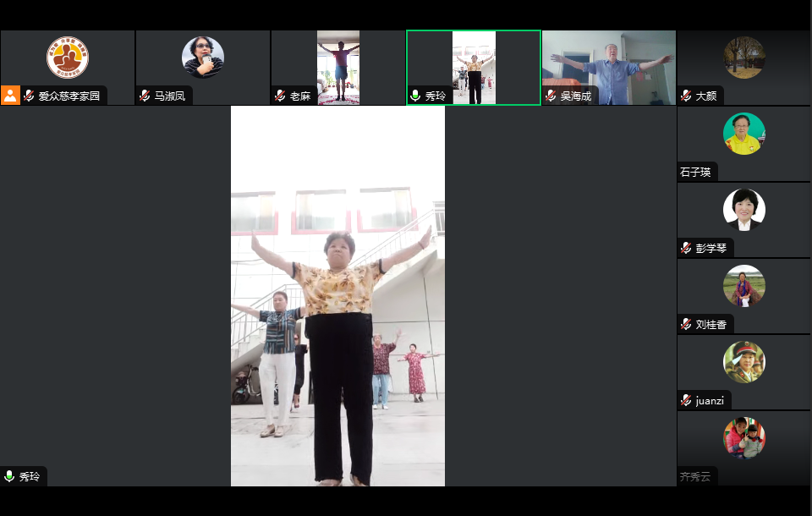Screen dimensions: 812x516
Task: Click the 爱众慈孝家园 logo avatar
Action: [68, 58]
